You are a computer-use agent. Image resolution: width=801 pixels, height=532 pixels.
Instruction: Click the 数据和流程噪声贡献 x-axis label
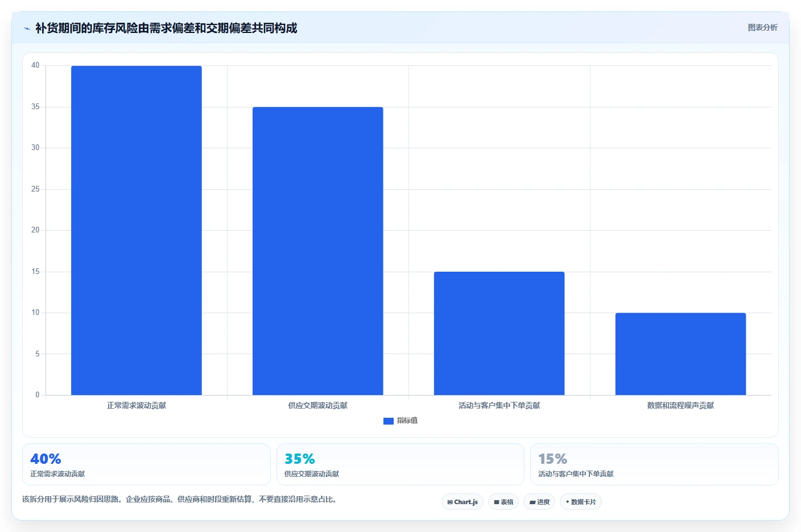[681, 405]
